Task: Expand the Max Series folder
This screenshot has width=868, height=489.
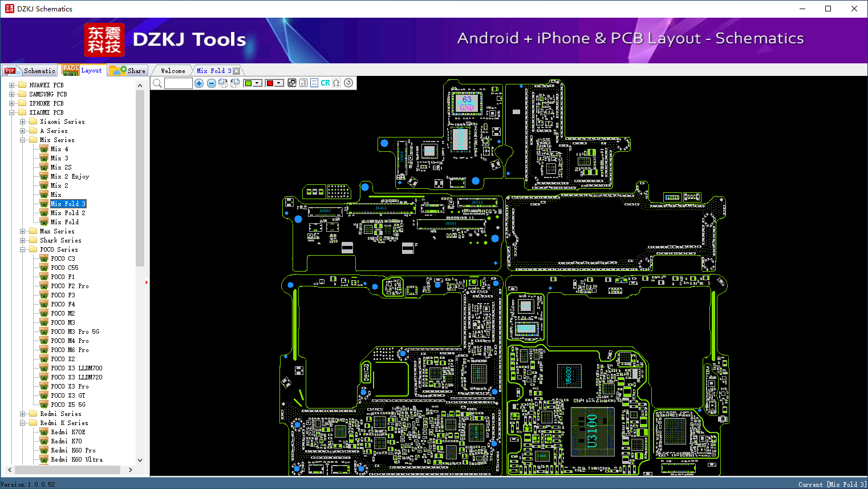Action: pyautogui.click(x=22, y=231)
